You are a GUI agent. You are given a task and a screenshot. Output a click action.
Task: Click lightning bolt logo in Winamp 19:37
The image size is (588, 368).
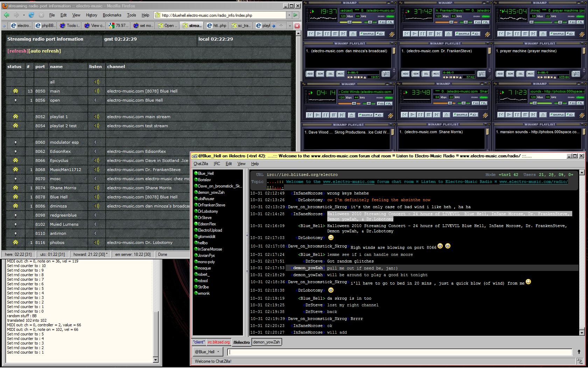392,34
